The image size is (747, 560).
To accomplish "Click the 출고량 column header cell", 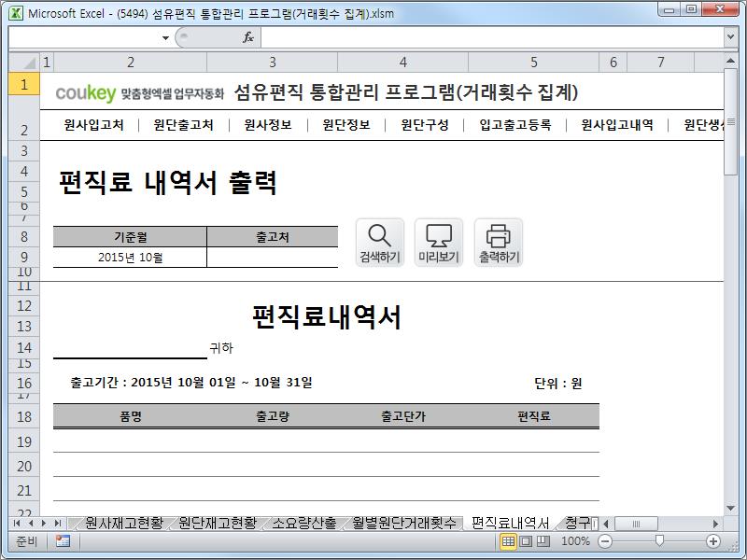I will coord(273,416).
